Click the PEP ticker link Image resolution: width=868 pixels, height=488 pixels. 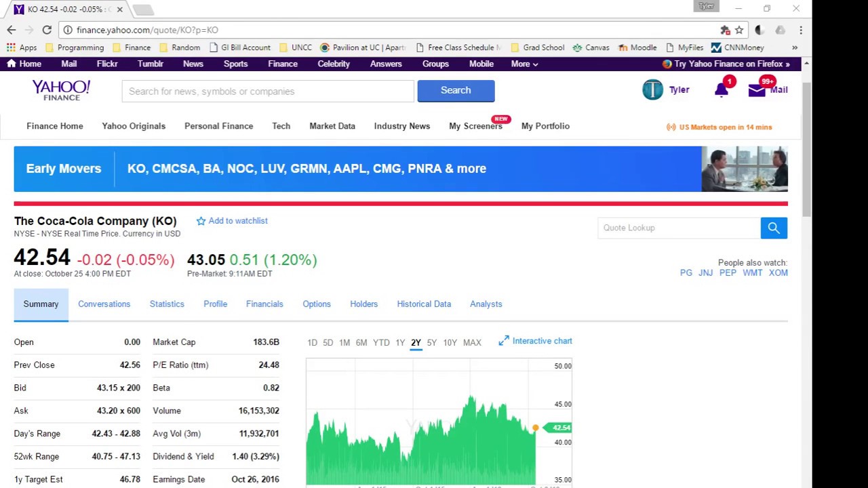click(x=728, y=272)
